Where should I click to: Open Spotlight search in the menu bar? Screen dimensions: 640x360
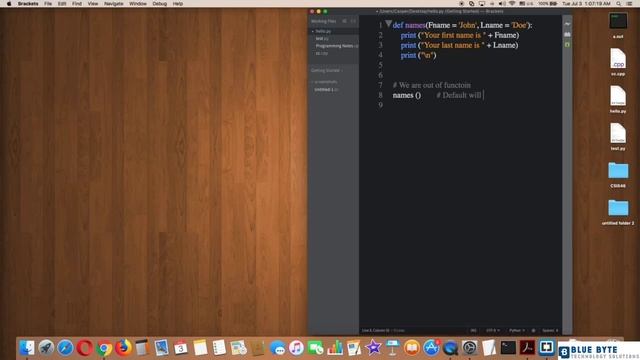(x=619, y=4)
